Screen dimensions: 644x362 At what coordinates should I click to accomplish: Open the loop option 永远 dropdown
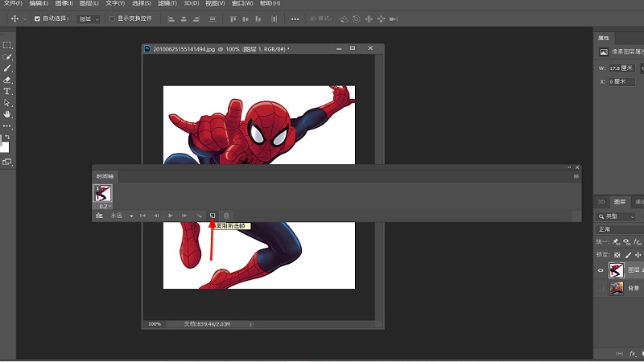point(122,216)
